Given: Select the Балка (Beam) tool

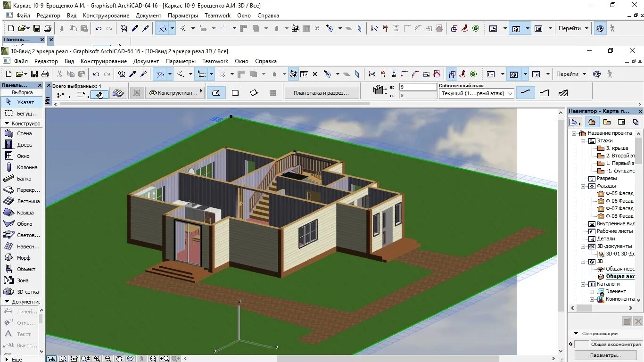Looking at the screenshot, I should pos(22,179).
